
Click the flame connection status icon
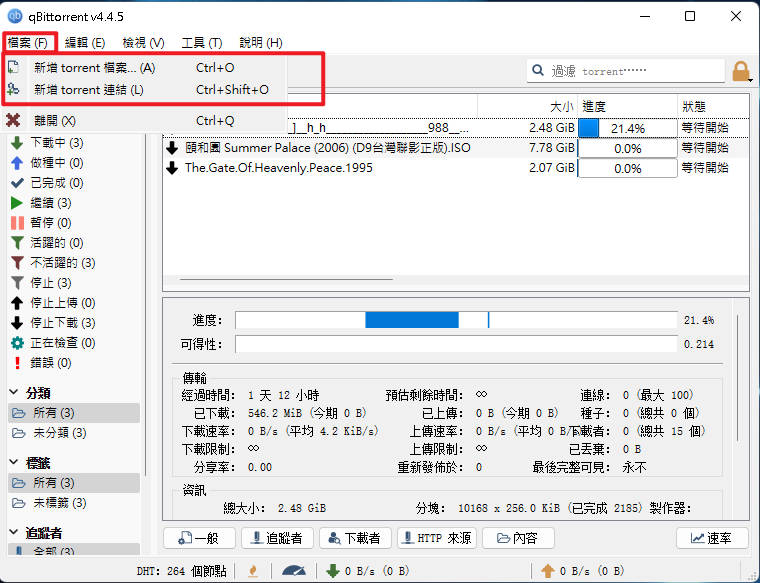[x=253, y=571]
